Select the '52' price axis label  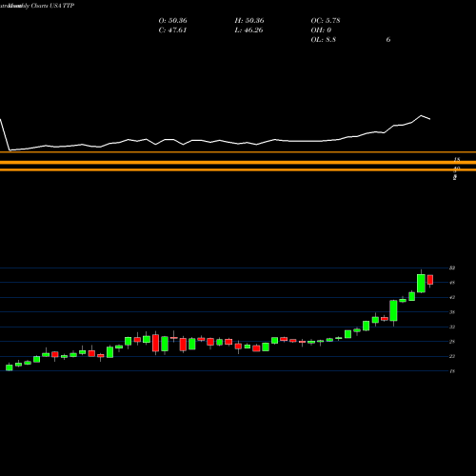click(x=452, y=268)
